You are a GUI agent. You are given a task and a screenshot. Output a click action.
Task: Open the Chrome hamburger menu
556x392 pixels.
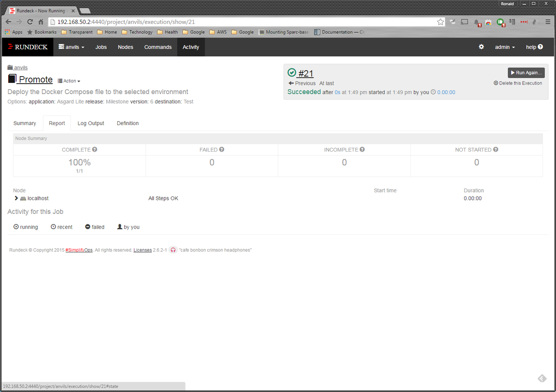(x=548, y=22)
